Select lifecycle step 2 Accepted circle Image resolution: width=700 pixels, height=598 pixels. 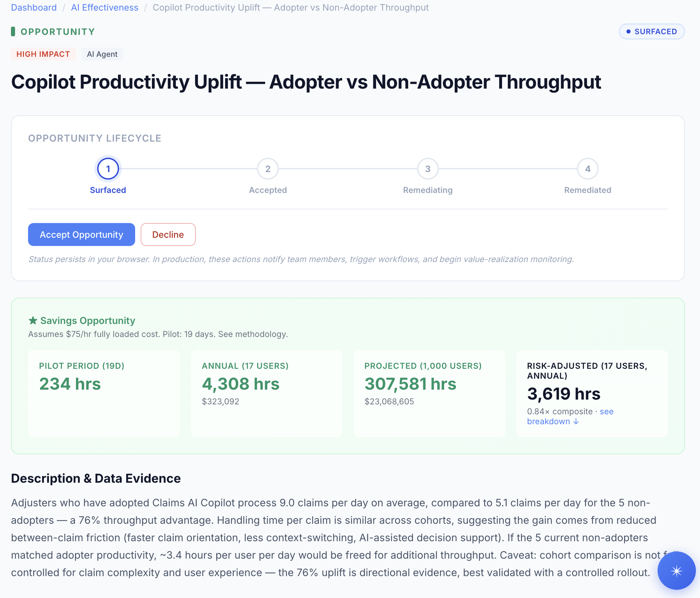pos(268,169)
